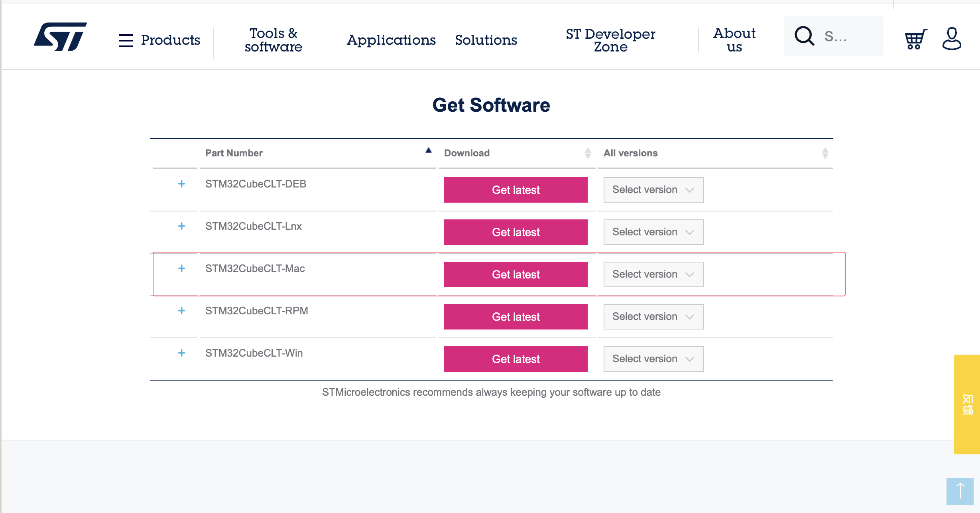Expand the STM32CubeCLT-Mac row

tap(181, 268)
